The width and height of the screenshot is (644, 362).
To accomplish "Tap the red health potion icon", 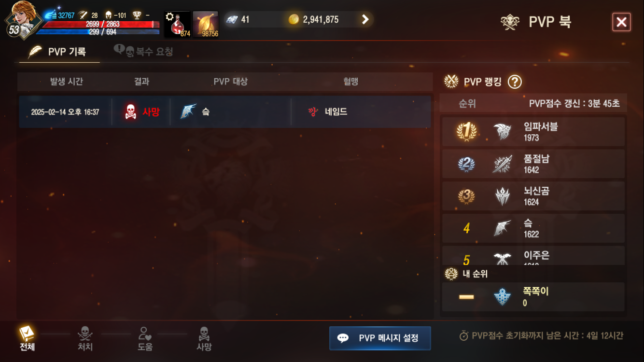I will (x=177, y=24).
